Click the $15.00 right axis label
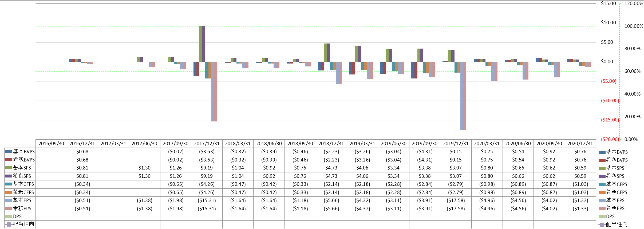The image size is (644, 229). [608, 3]
